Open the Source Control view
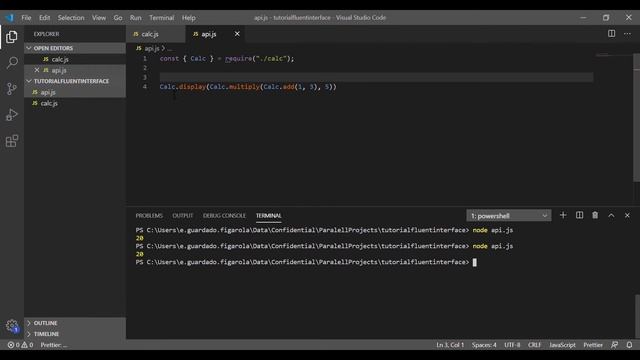 (12, 89)
